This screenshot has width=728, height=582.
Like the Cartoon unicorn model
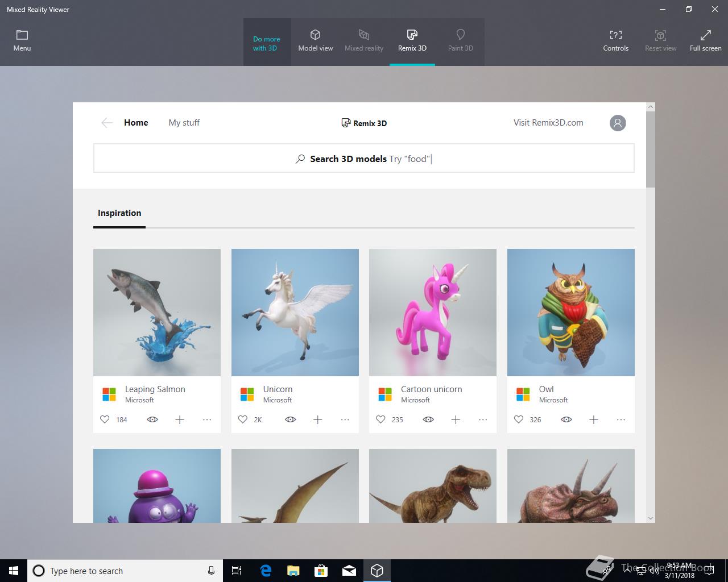tap(380, 419)
